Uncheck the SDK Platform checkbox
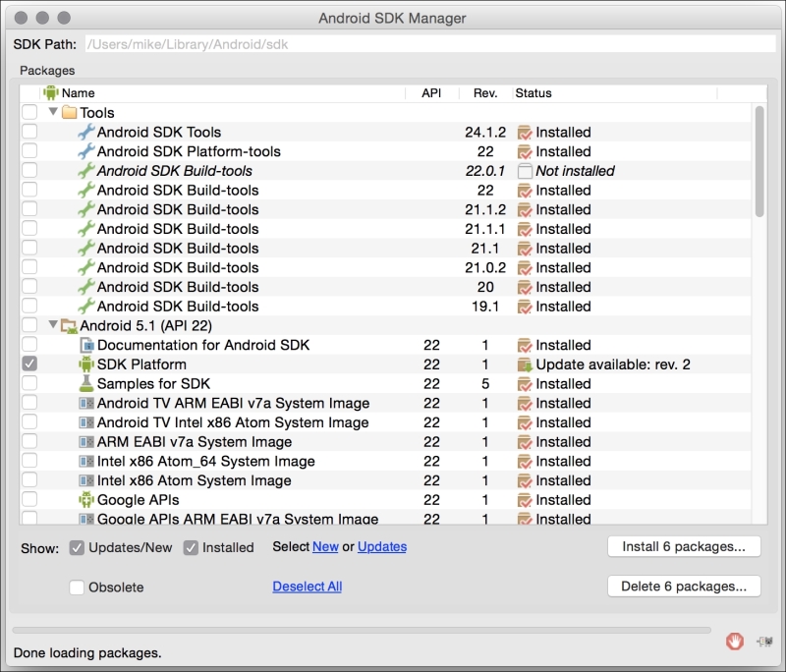 [x=29, y=364]
